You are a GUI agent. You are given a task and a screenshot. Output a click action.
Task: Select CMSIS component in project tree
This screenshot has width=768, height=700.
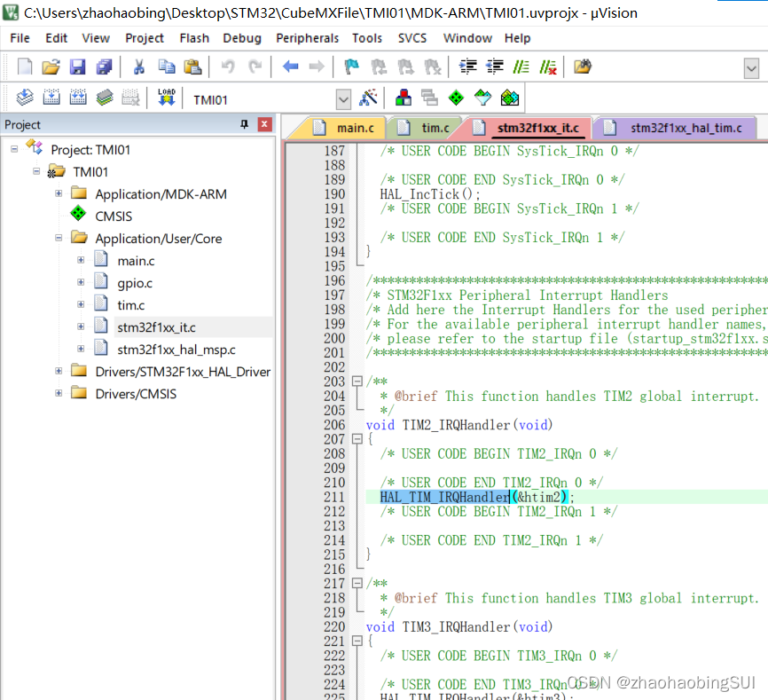pyautogui.click(x=114, y=216)
